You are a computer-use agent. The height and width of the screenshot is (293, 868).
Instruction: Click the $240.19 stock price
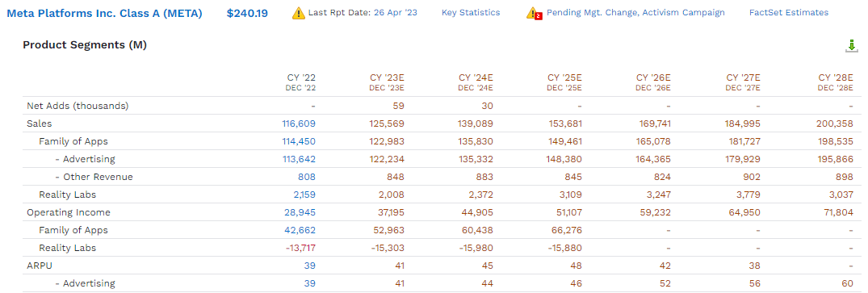tap(247, 13)
